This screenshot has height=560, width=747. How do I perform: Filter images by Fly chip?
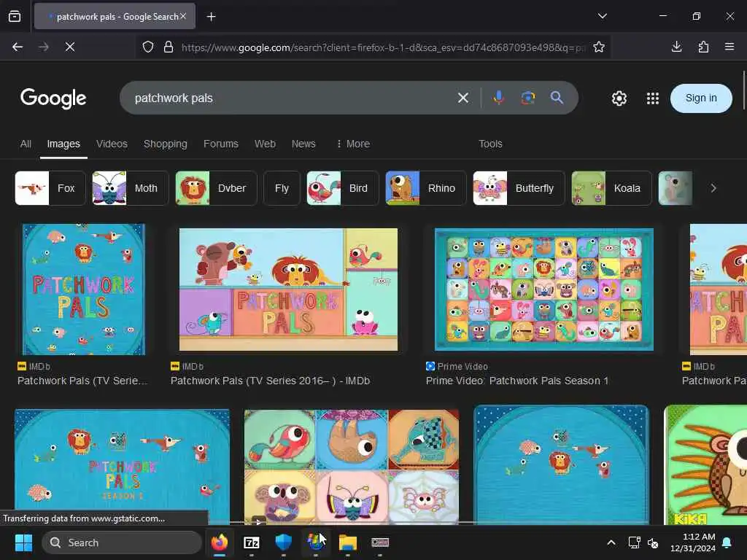click(x=282, y=188)
